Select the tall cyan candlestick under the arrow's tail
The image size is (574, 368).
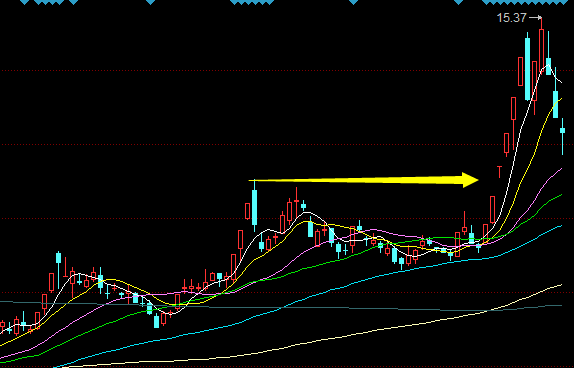point(254,205)
